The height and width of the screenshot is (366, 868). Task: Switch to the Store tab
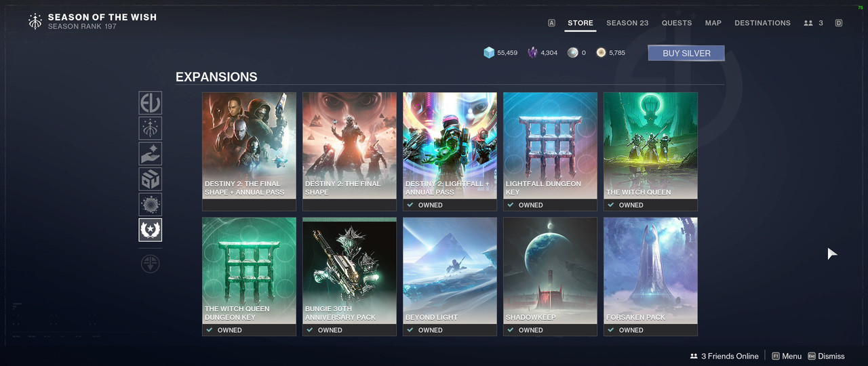(580, 23)
